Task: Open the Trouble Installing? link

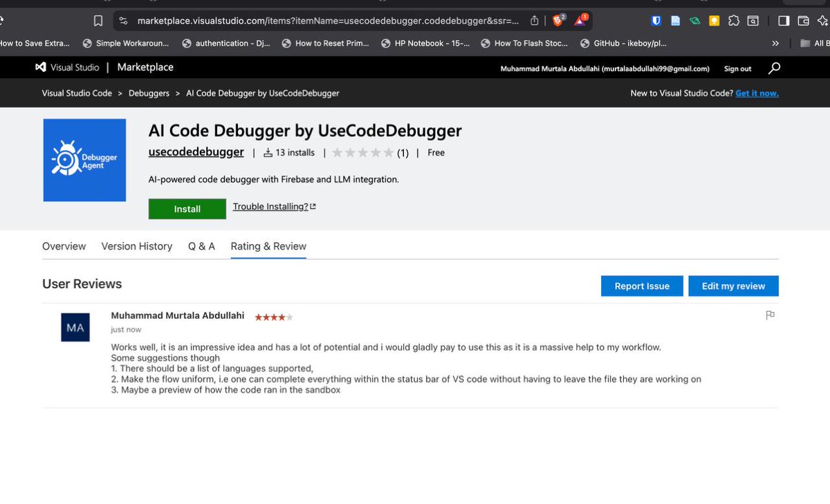Action: tap(270, 207)
